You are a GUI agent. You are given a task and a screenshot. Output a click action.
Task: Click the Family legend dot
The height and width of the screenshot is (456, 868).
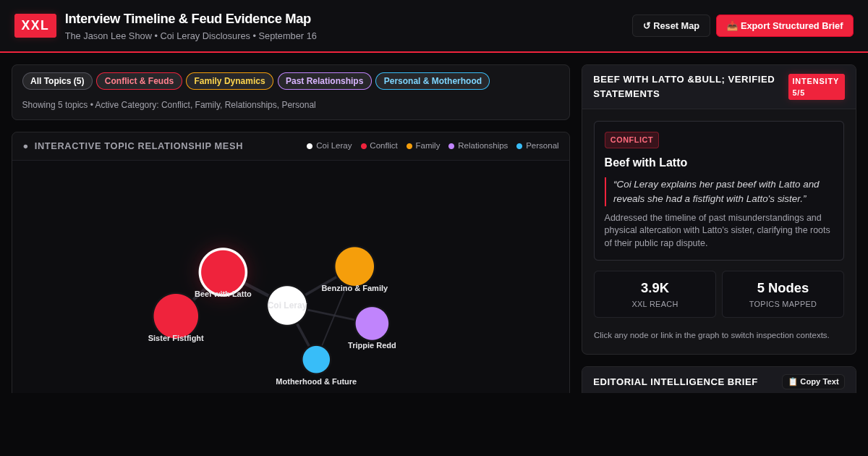tap(409, 146)
